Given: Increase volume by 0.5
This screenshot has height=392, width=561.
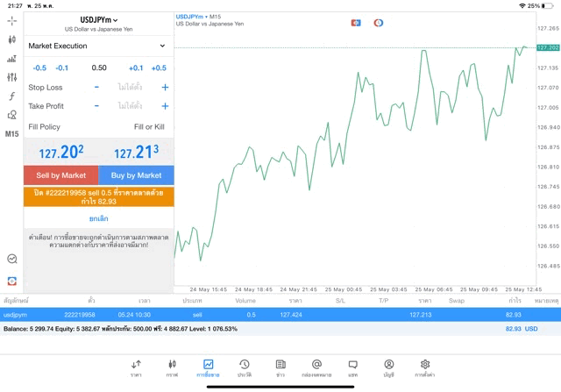Looking at the screenshot, I should (159, 68).
